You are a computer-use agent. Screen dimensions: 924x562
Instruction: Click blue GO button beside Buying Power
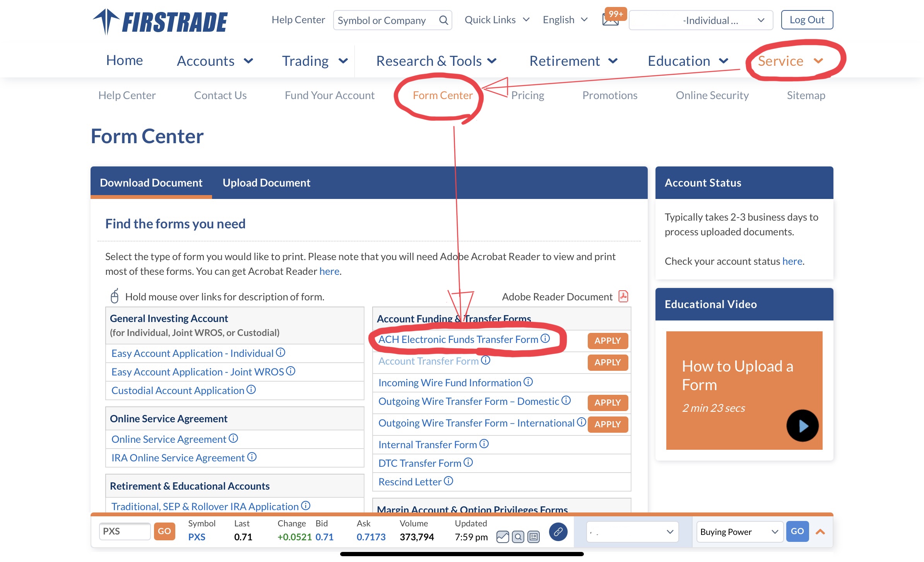797,531
